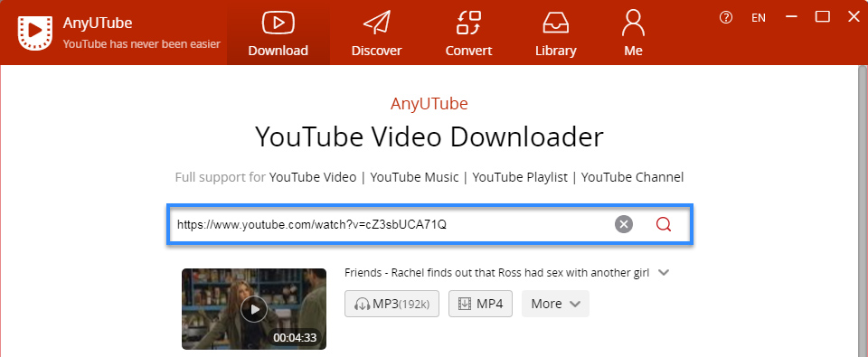This screenshot has width=868, height=357.
Task: Click the AnyUTube app name in header
Action: 98,23
